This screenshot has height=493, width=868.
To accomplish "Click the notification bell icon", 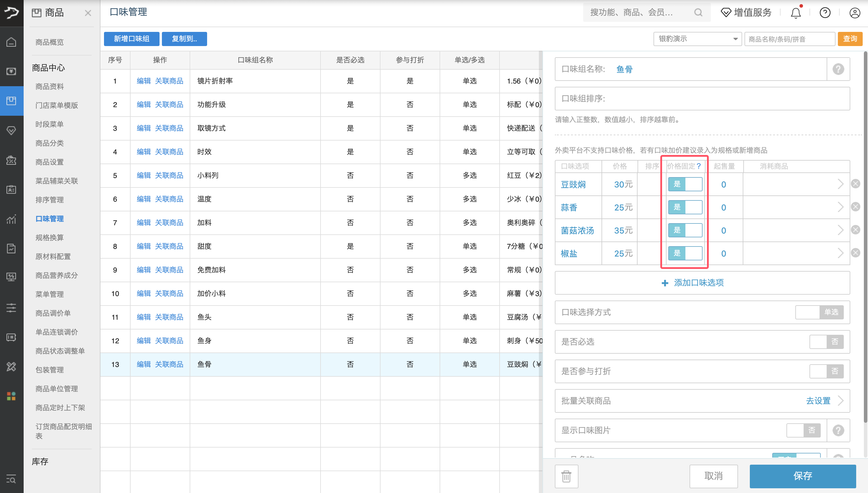I will click(796, 12).
